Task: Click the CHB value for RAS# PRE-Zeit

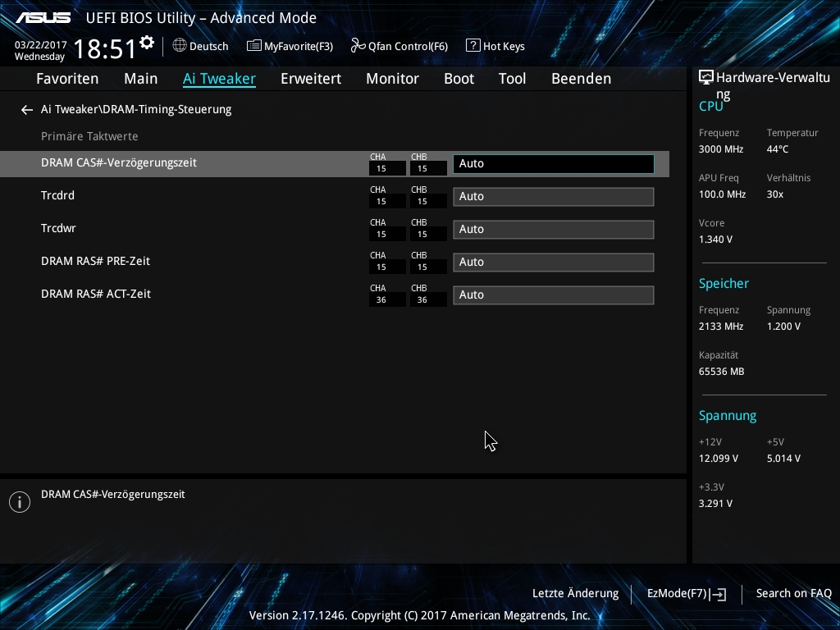Action: click(428, 267)
